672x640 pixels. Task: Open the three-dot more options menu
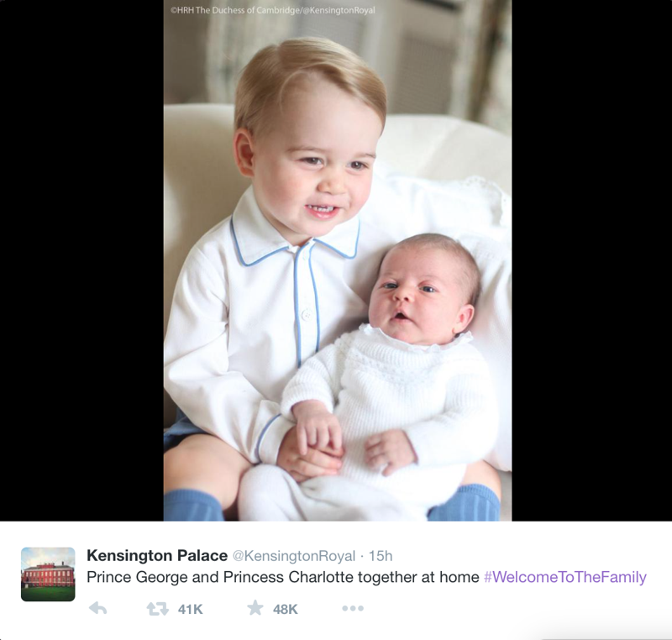coord(353,608)
